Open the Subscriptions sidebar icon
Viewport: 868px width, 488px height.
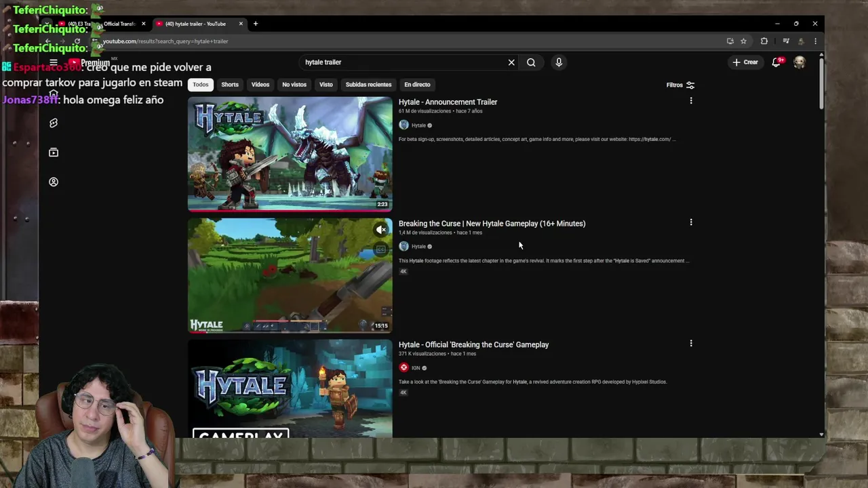click(54, 152)
